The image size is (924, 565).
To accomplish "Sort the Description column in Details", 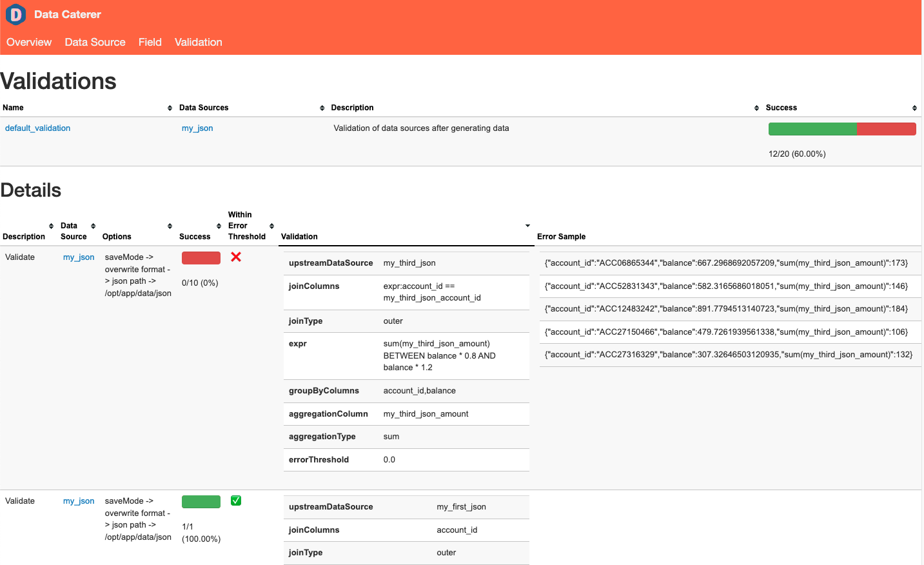I will (x=51, y=226).
